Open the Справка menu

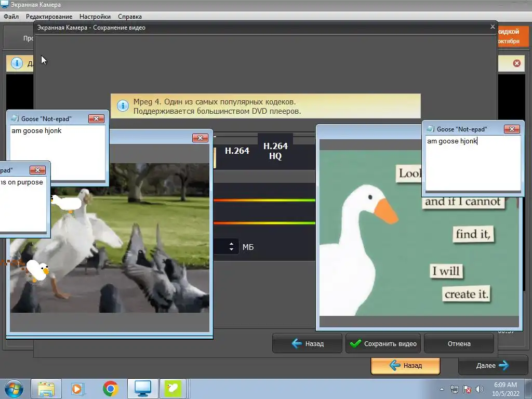pyautogui.click(x=129, y=16)
